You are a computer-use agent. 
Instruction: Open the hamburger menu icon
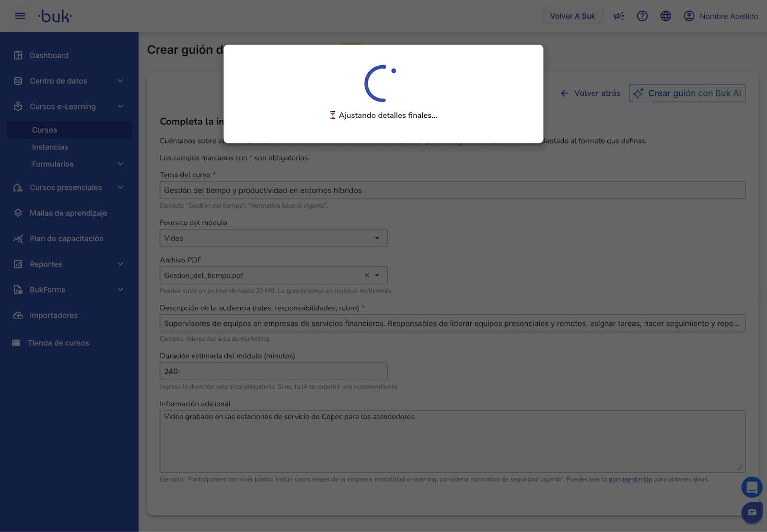(x=20, y=16)
